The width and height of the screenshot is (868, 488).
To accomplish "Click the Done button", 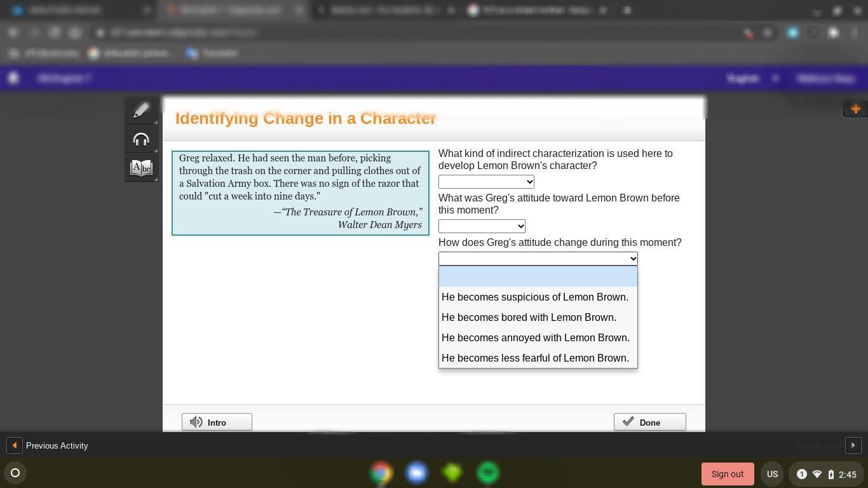I will (x=649, y=422).
